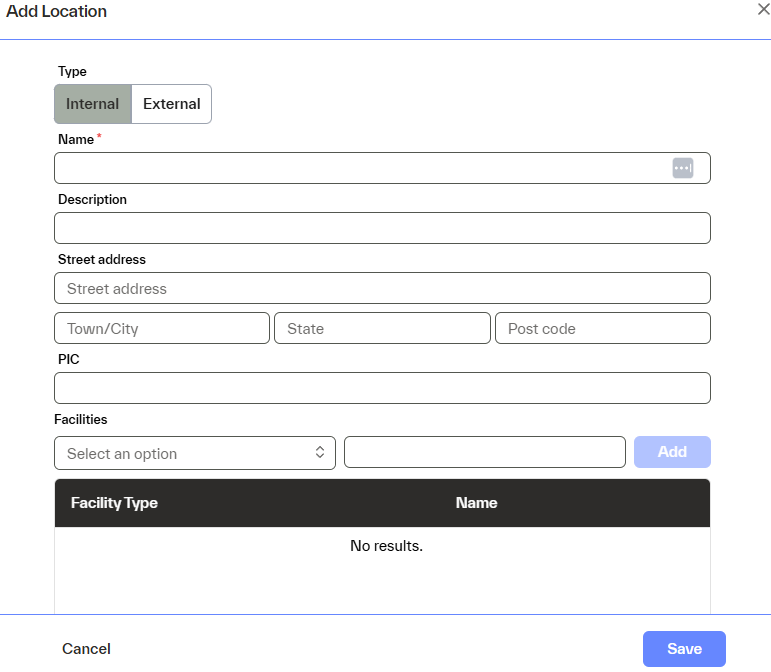Cancel adding the location
The image size is (771, 672).
(86, 649)
